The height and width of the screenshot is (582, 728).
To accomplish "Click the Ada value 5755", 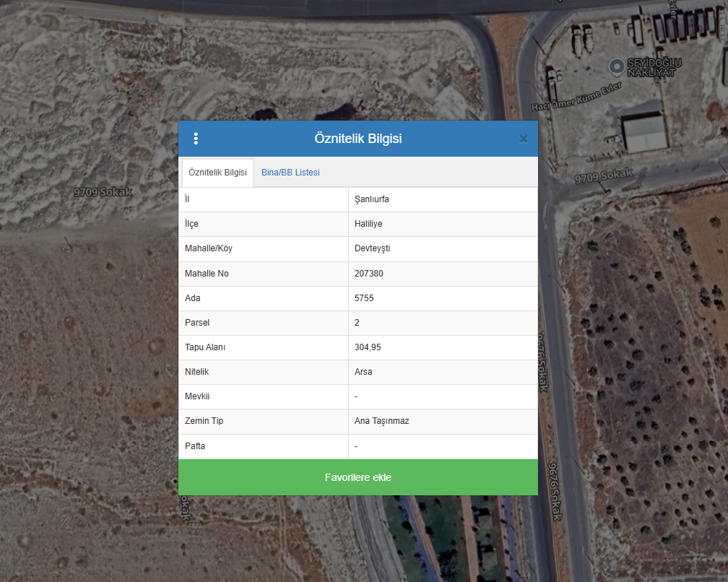I will 364,298.
